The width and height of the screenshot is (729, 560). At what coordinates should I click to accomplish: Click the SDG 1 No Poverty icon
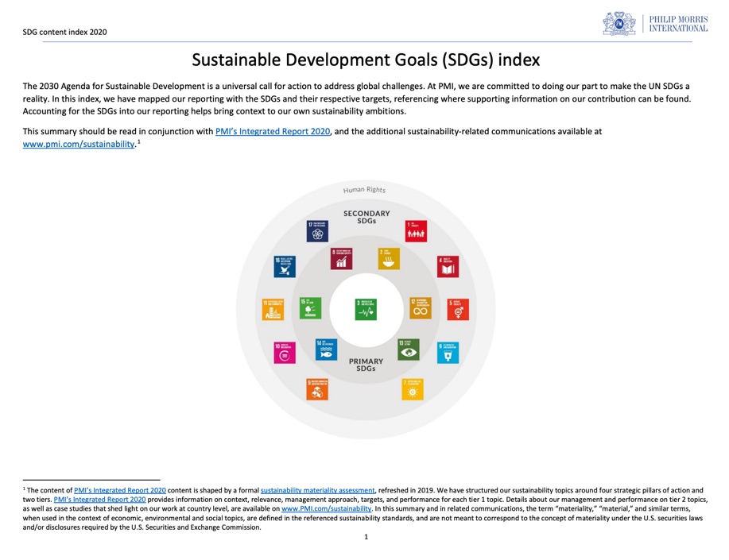416,231
